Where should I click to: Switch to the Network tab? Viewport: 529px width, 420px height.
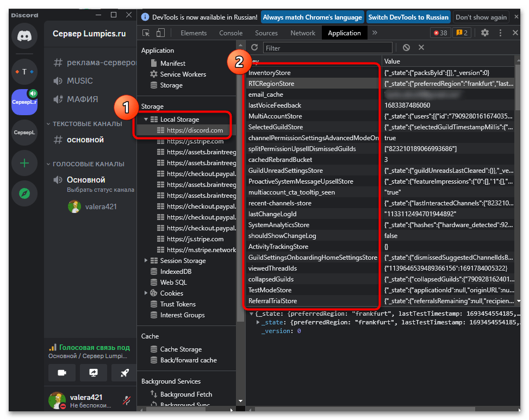click(x=302, y=33)
